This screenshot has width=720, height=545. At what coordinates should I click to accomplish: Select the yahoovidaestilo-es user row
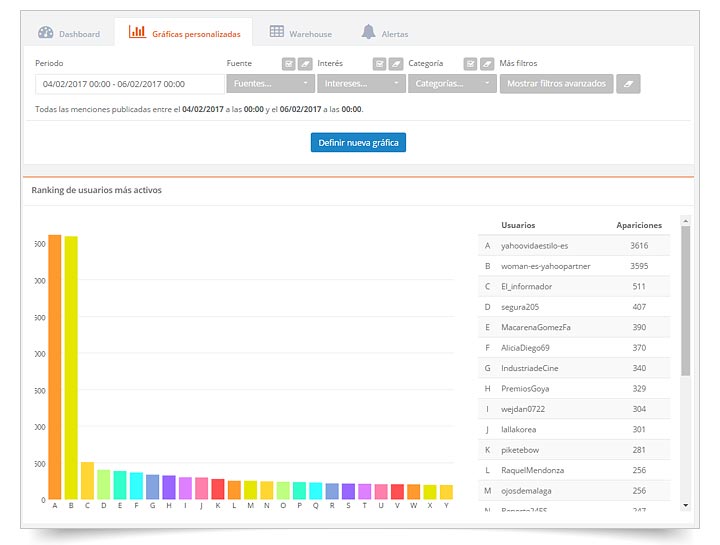(574, 246)
